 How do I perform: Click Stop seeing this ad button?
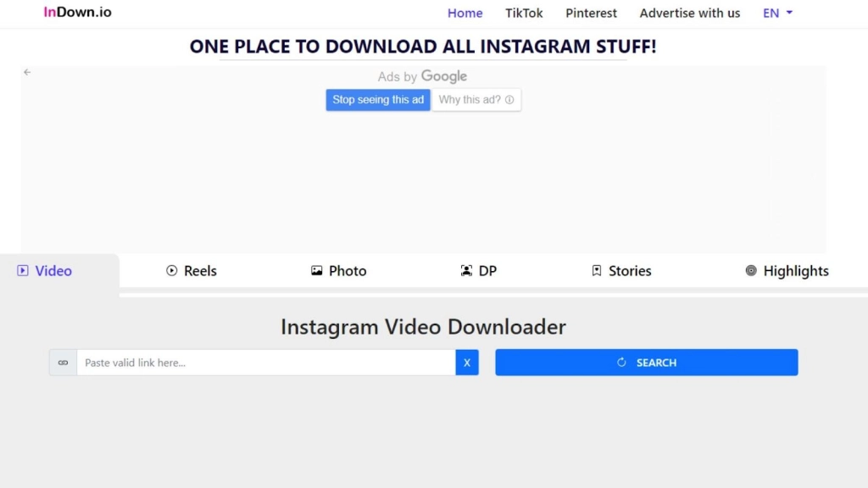378,100
